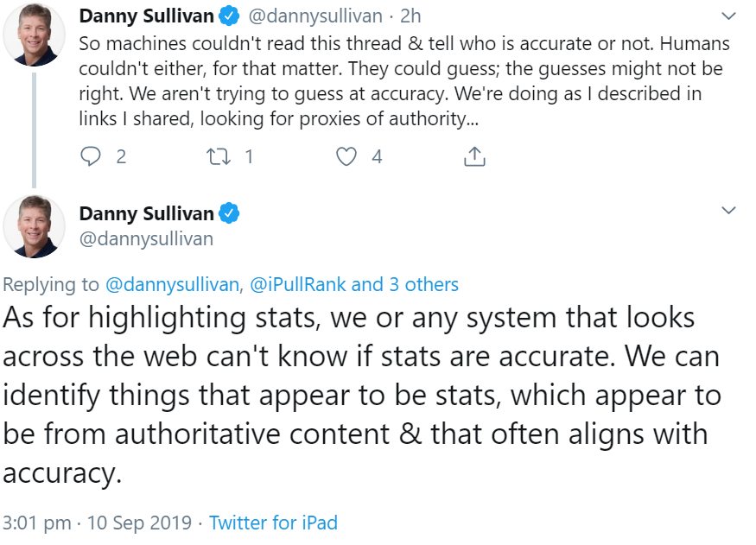This screenshot has width=756, height=545.
Task: Click @dannysullivan in the "Replying to" line
Action: click(171, 284)
